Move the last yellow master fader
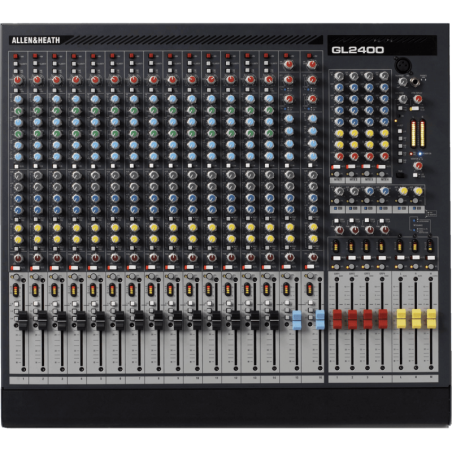The width and height of the screenshot is (452, 452). [x=431, y=319]
